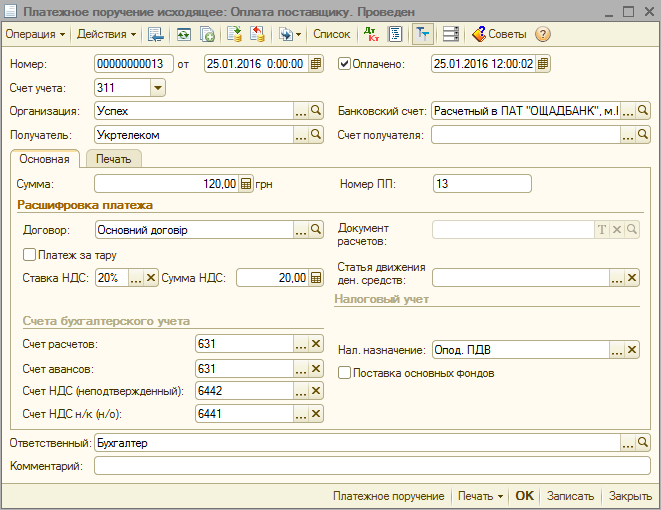Viewport: 661px width, 510px height.
Task: Switch to the Печать tab
Action: [x=113, y=159]
